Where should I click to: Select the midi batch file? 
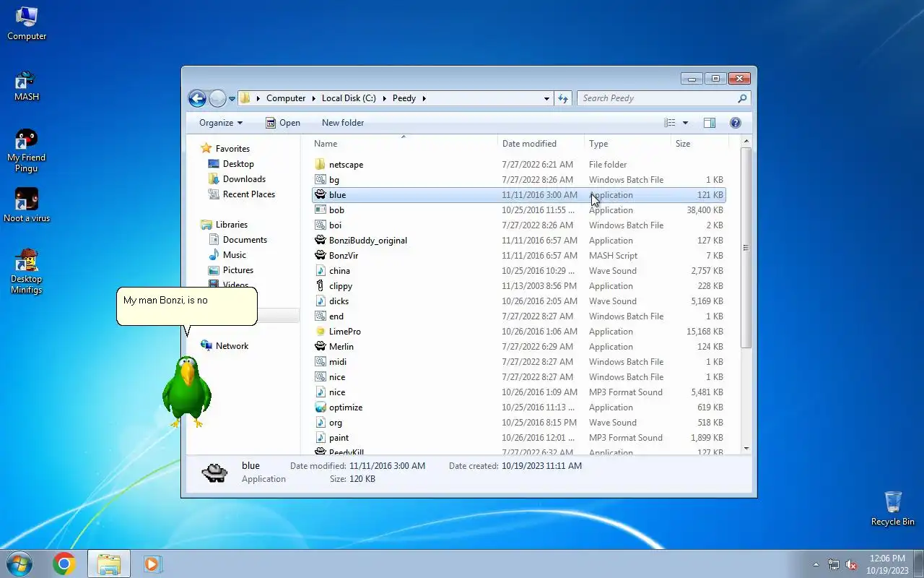coord(519,362)
